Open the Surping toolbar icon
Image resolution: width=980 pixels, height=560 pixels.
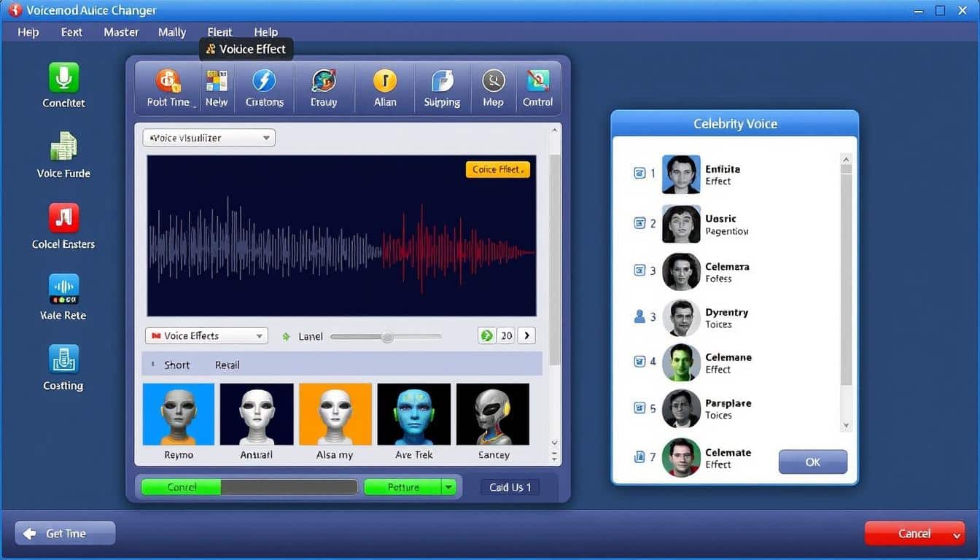coord(442,81)
